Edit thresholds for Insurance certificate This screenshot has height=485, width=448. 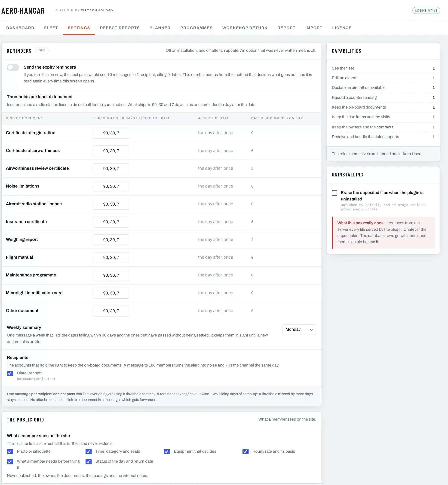pos(111,222)
